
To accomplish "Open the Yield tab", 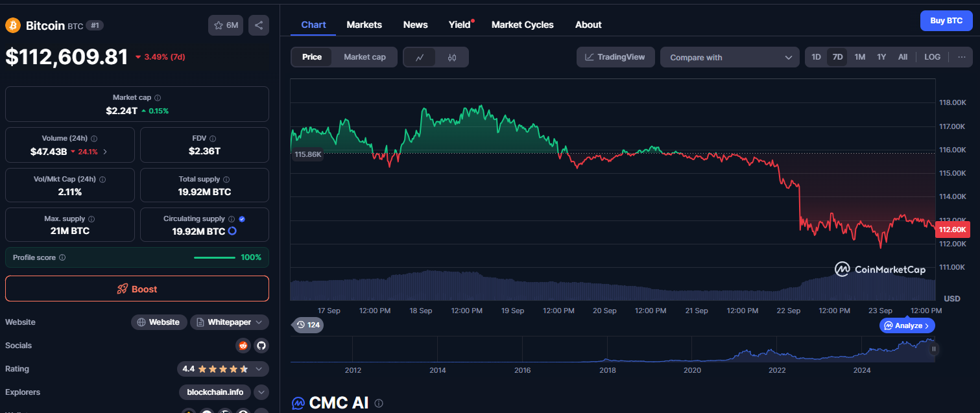I will (x=460, y=25).
